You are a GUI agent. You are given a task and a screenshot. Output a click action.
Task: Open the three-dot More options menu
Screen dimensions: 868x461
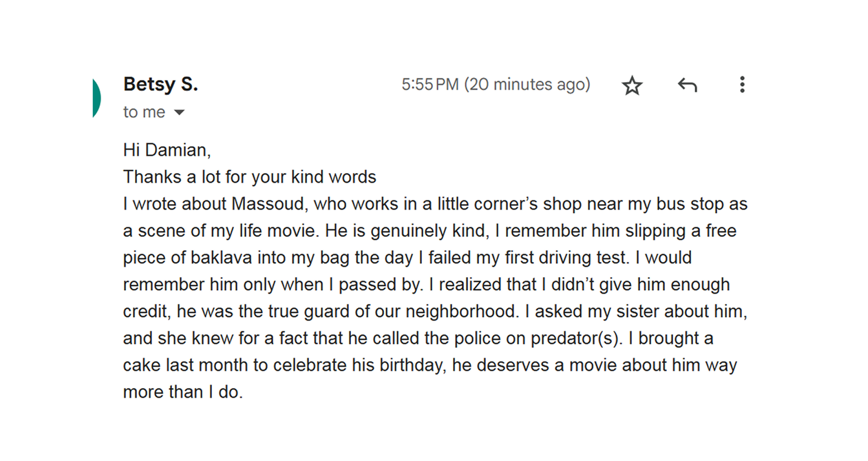[x=741, y=85]
